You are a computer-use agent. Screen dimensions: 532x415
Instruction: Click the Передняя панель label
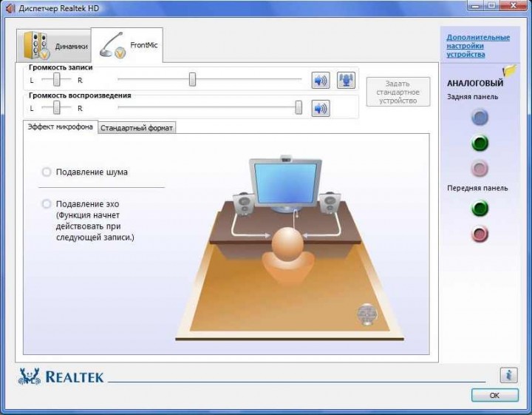point(477,188)
